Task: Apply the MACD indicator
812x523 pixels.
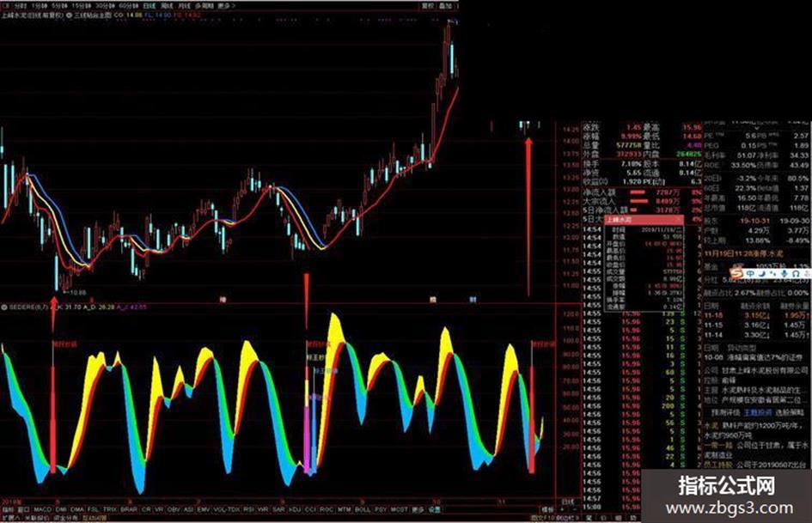Action: (42, 509)
